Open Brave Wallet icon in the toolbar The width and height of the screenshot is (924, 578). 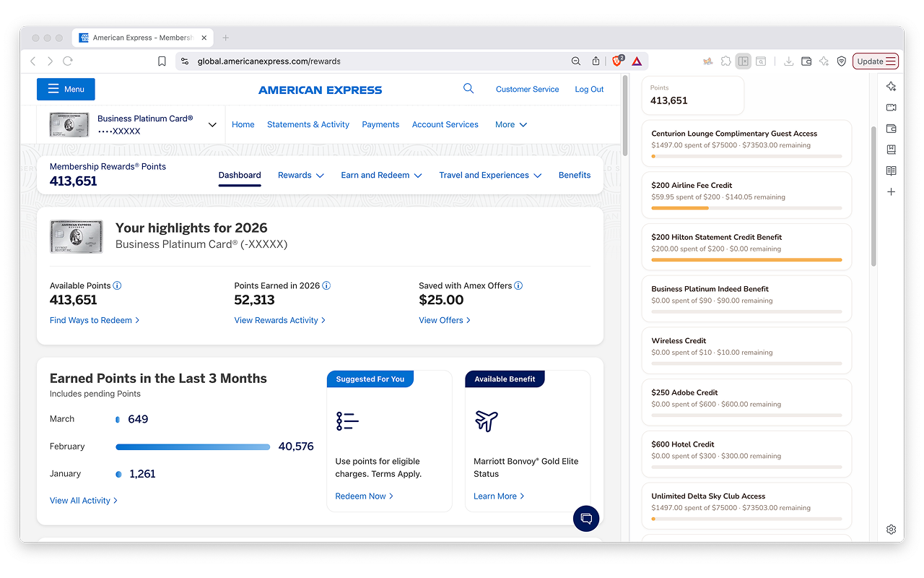(806, 61)
